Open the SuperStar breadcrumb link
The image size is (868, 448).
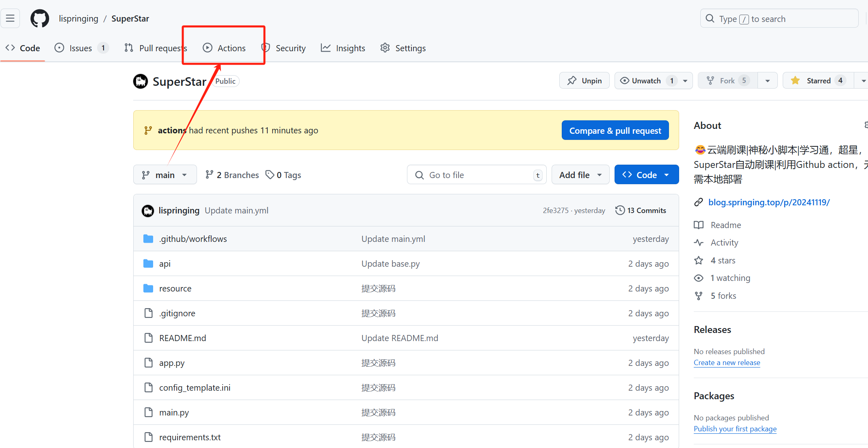(130, 19)
